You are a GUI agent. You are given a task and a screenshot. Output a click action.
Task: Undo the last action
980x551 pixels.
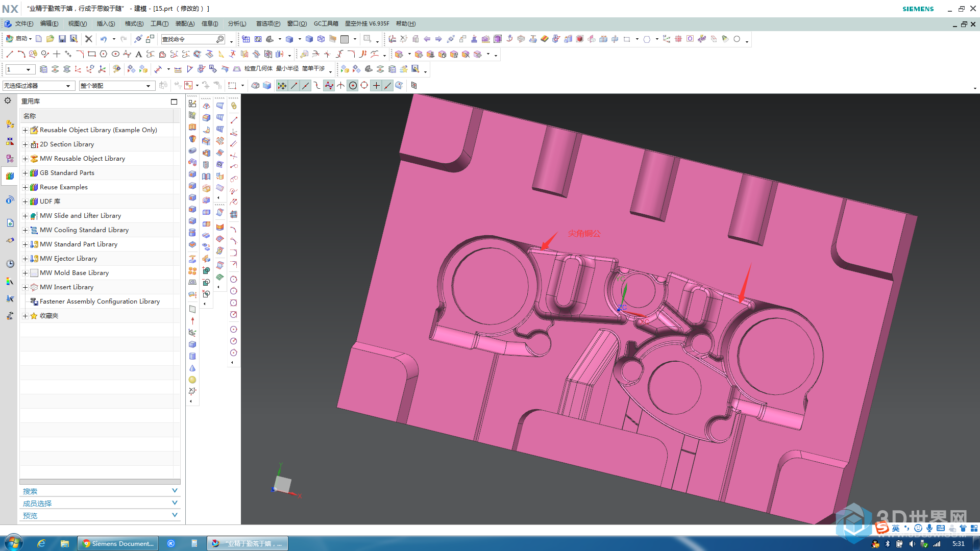click(104, 39)
